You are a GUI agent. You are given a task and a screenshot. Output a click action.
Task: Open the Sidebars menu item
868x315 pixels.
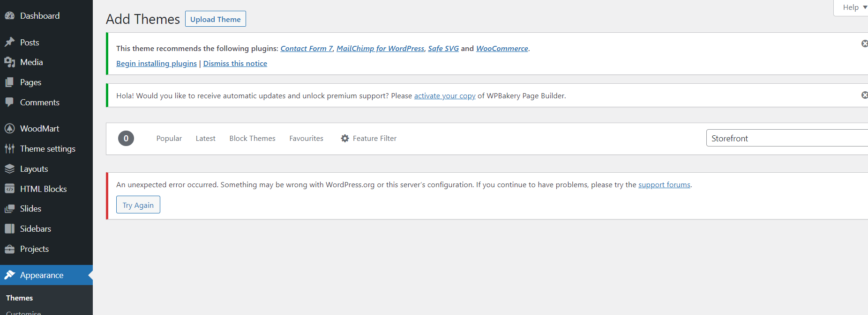[x=35, y=229]
